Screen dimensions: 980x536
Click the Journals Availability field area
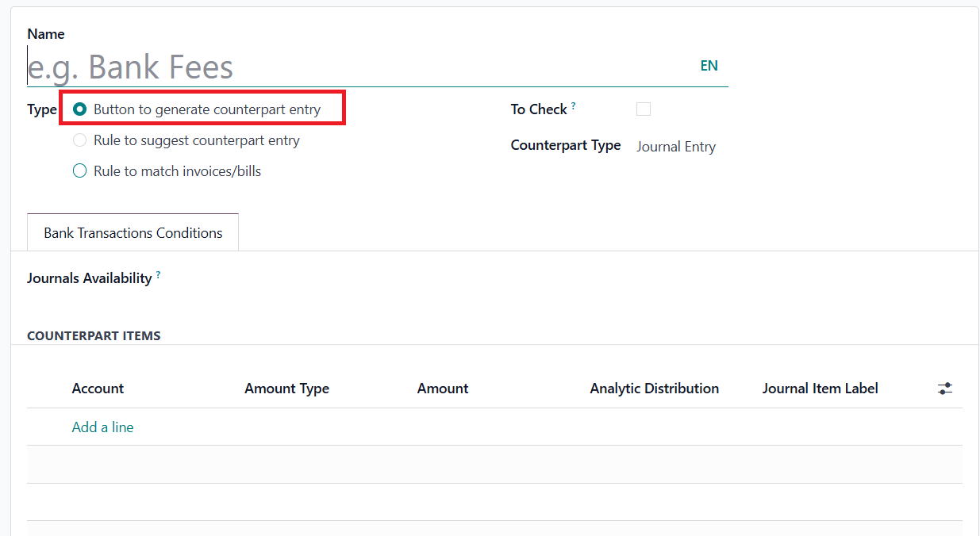(x=476, y=278)
